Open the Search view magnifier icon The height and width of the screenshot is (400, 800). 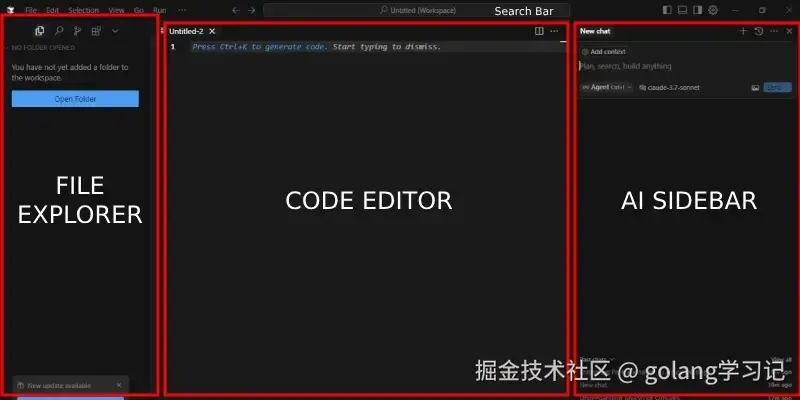tap(59, 31)
